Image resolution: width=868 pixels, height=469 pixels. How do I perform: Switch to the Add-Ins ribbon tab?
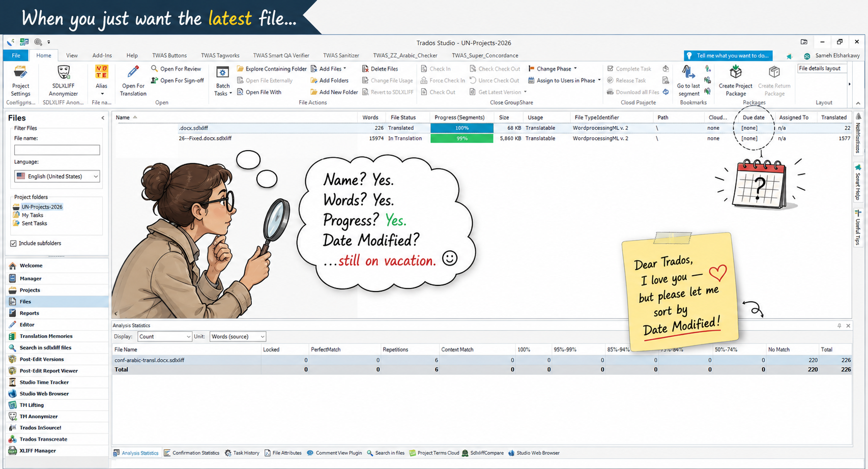(x=102, y=55)
